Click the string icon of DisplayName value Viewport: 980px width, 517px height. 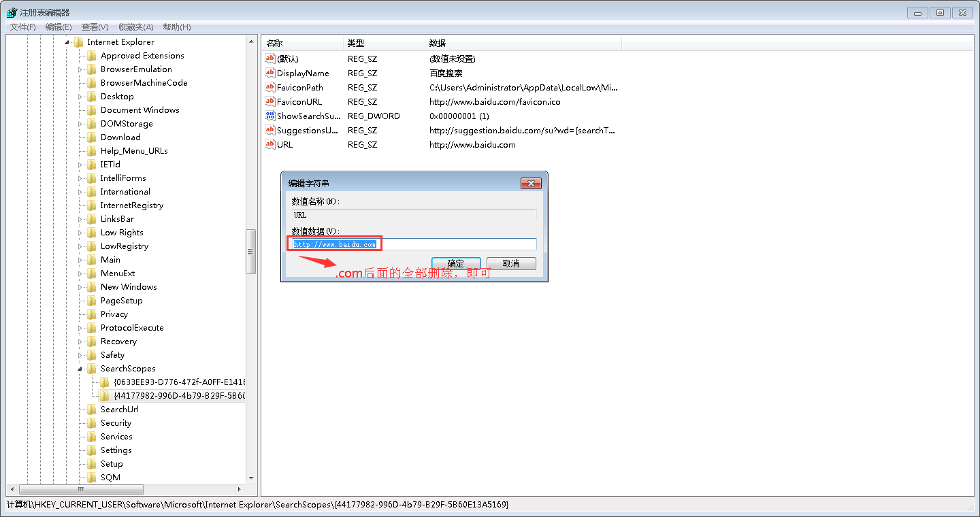(270, 73)
